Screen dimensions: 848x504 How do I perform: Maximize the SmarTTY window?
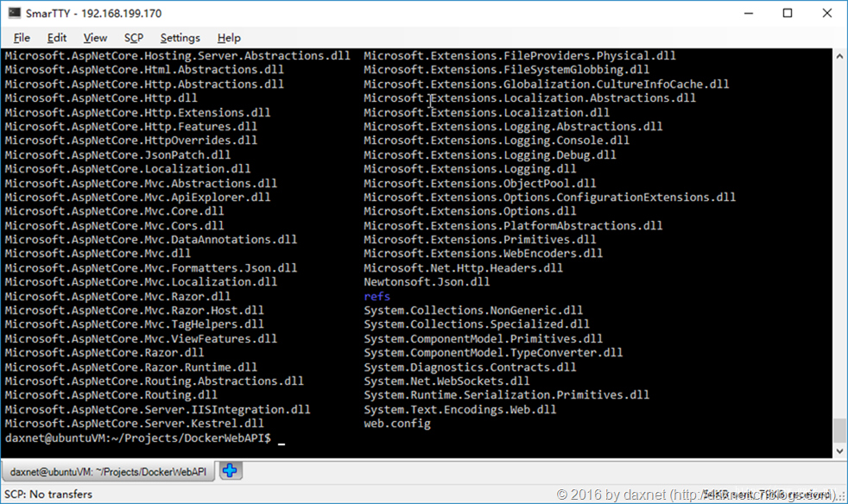click(x=788, y=13)
